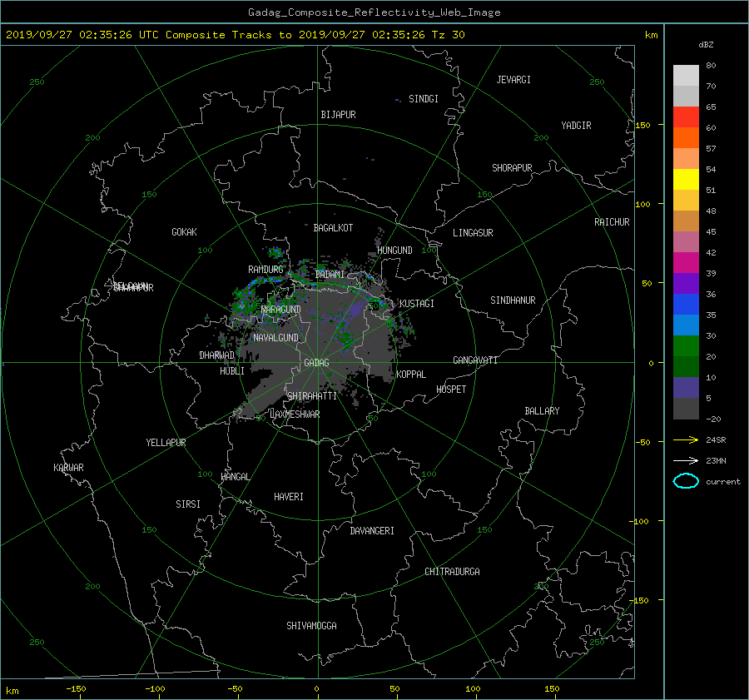Click the YELLAPUR city label
Screen dimensions: 749x700
click(166, 443)
